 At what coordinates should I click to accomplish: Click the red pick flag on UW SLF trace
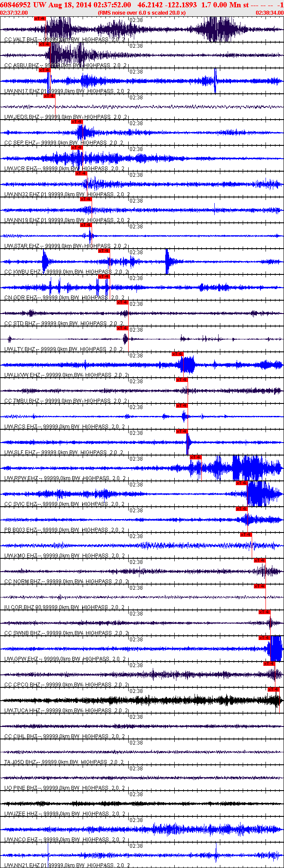pyautogui.click(x=182, y=431)
